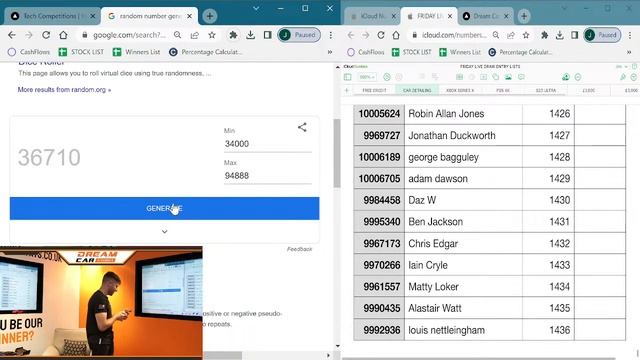Bookmark the Google page with the star icon
Image resolution: width=640 pixels, height=360 pixels.
coord(212,35)
